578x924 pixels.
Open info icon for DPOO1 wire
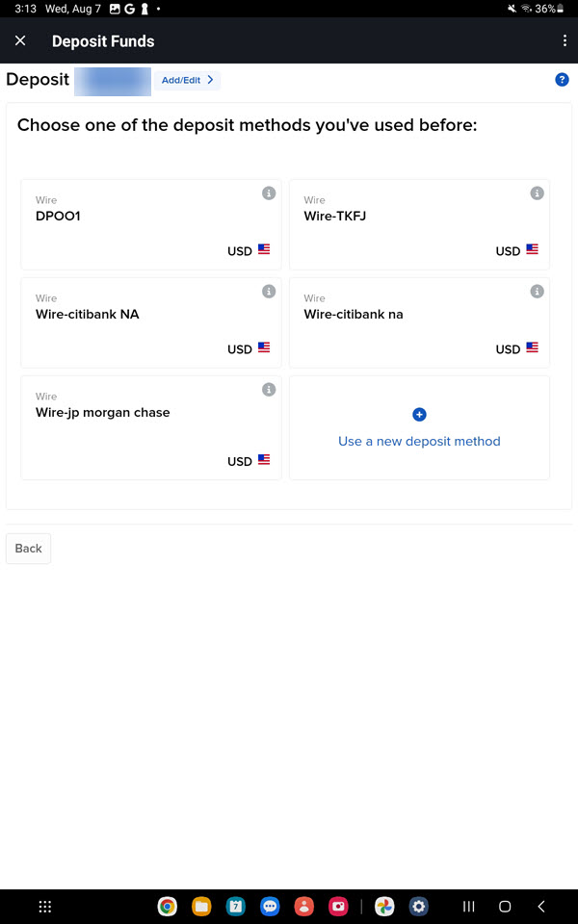(x=269, y=193)
